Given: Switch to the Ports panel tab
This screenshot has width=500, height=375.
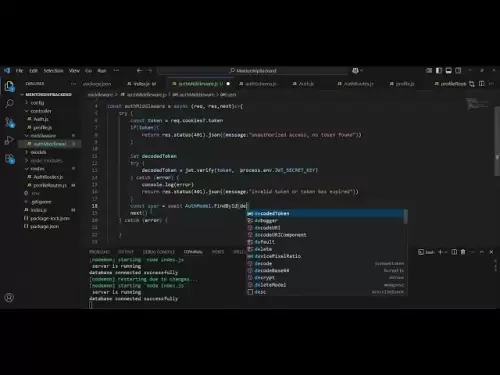Looking at the screenshot, I should tap(218, 252).
